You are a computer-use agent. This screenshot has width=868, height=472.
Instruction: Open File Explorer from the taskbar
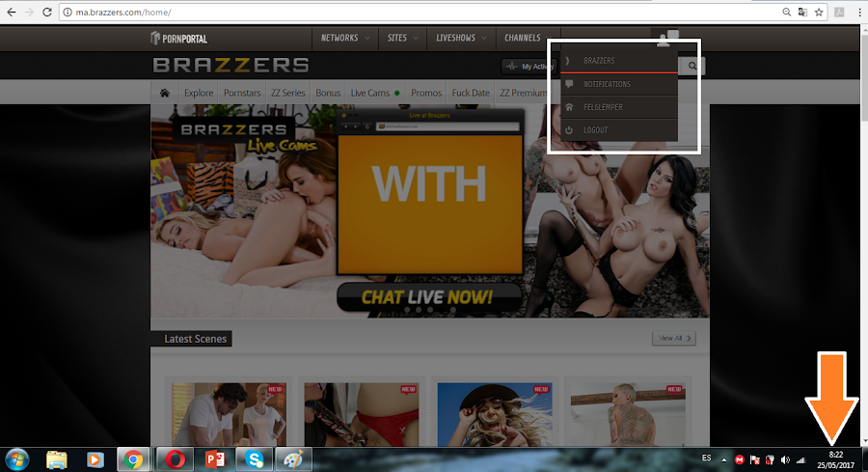click(x=57, y=459)
